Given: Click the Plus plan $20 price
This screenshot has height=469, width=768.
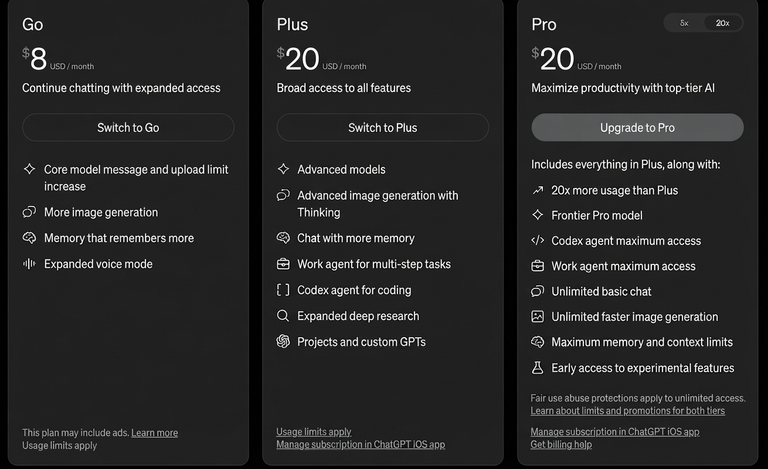Looking at the screenshot, I should pos(321,59).
